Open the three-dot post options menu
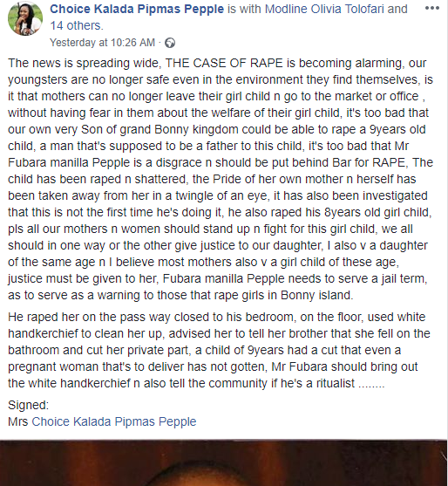This screenshot has width=448, height=486. (x=432, y=8)
